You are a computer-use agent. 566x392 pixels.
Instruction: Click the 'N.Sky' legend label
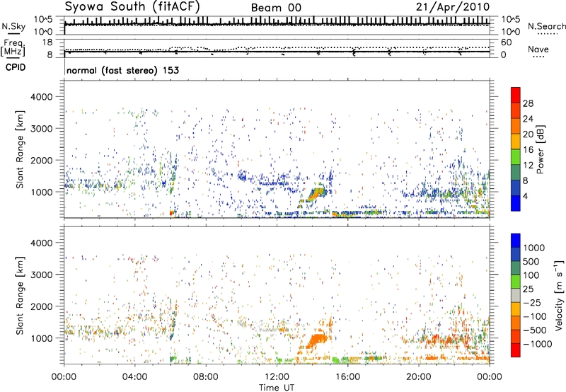13,26
